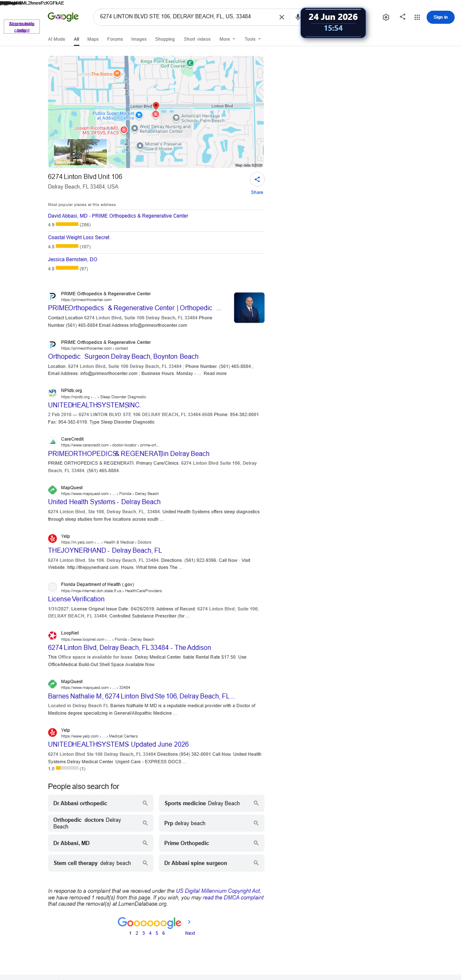Click the Sign in button

(x=440, y=17)
